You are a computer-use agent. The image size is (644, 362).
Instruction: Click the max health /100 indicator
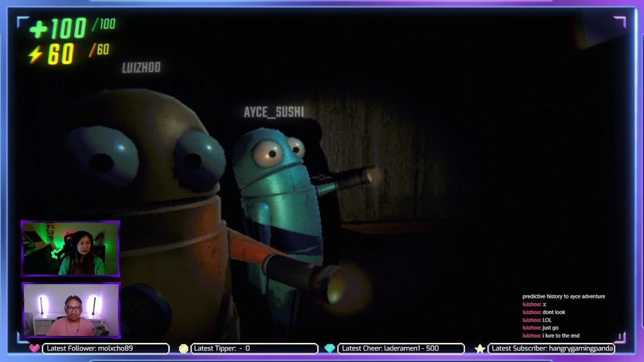(104, 24)
